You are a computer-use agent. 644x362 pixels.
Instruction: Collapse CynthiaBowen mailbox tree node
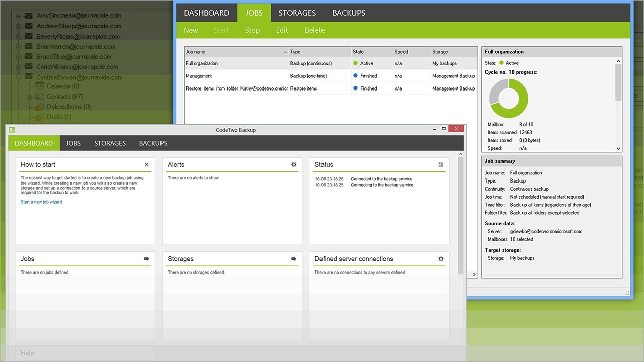click(19, 77)
